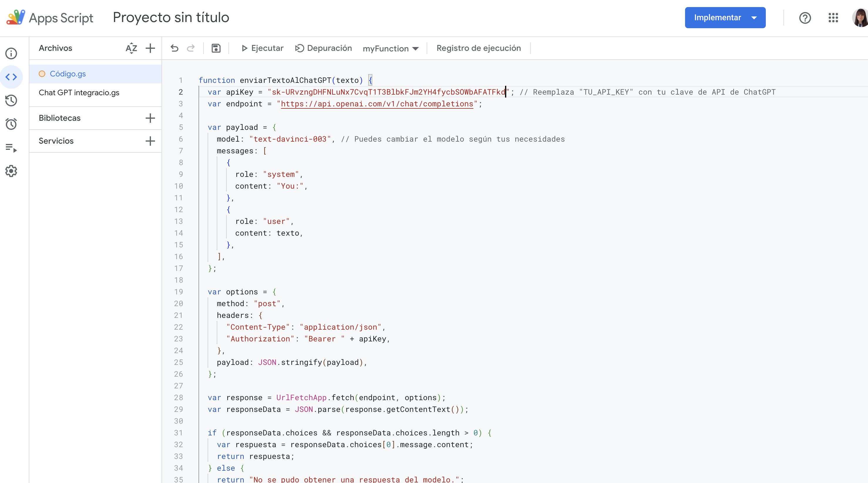Open the Chat GPT integracio.gs file
The image size is (868, 483).
(79, 93)
